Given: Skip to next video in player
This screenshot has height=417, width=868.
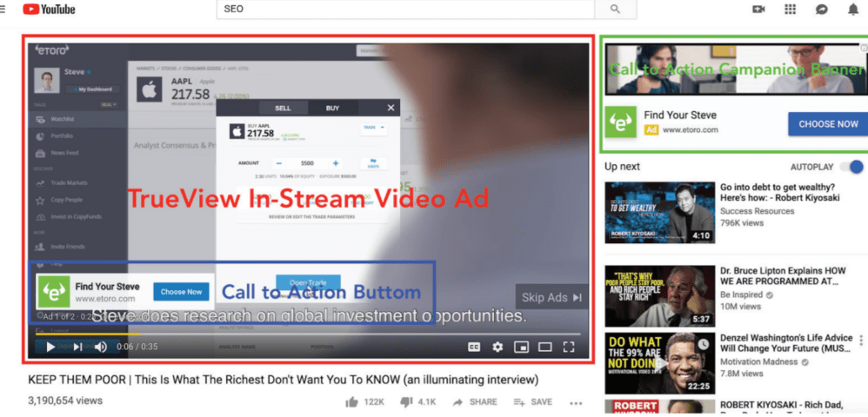Looking at the screenshot, I should [x=77, y=347].
